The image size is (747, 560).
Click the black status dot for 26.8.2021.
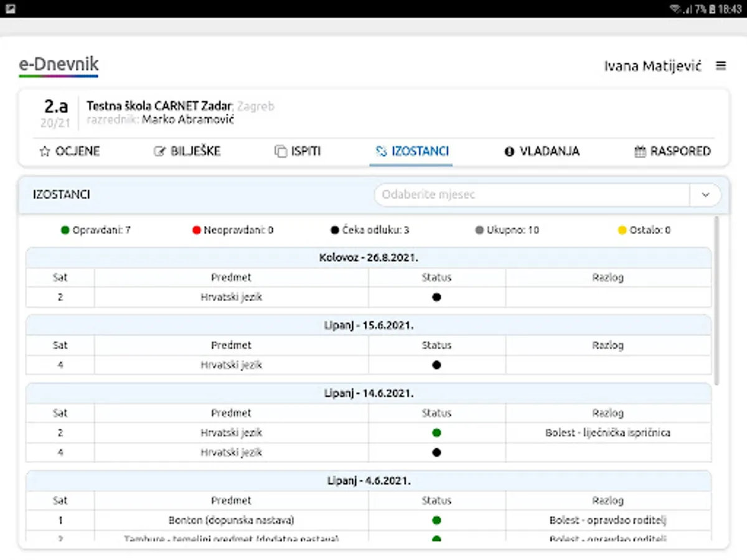point(436,297)
